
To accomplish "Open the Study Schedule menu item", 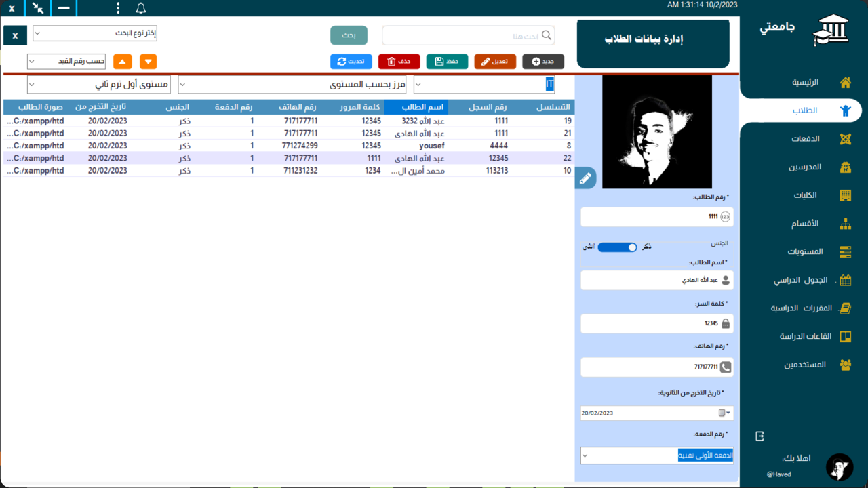I will (x=801, y=280).
